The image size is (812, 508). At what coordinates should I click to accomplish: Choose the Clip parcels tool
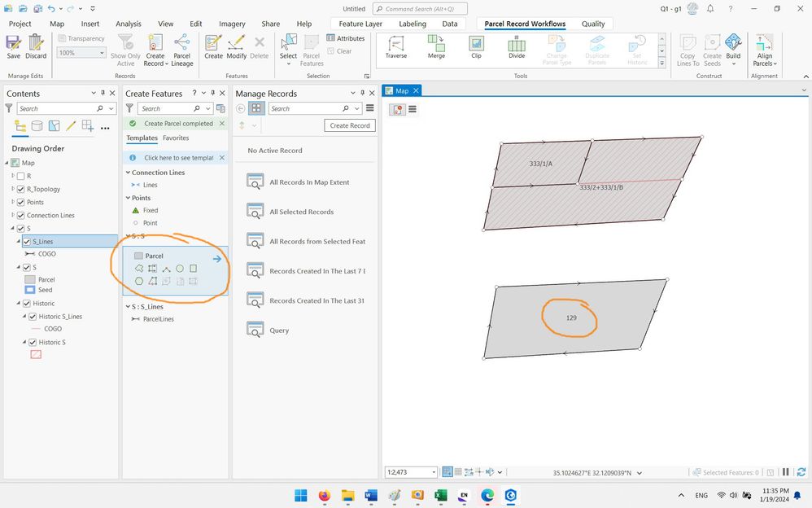[476, 46]
